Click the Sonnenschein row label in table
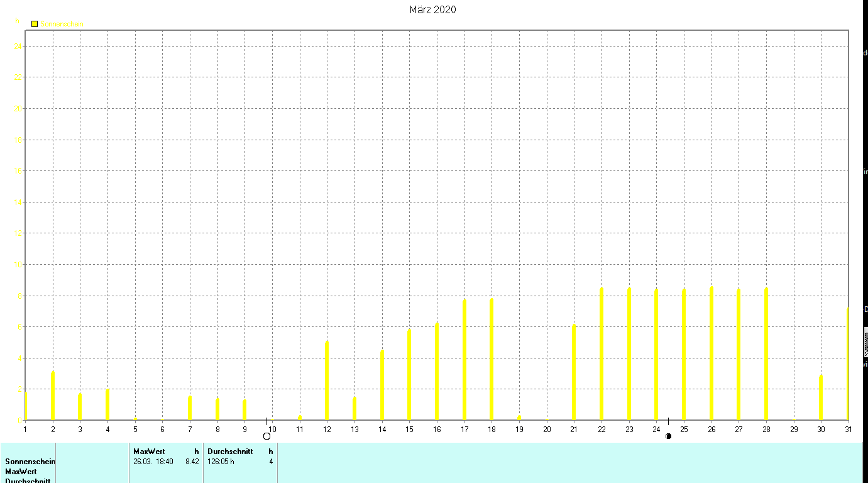The height and width of the screenshot is (483, 868). pyautogui.click(x=30, y=462)
